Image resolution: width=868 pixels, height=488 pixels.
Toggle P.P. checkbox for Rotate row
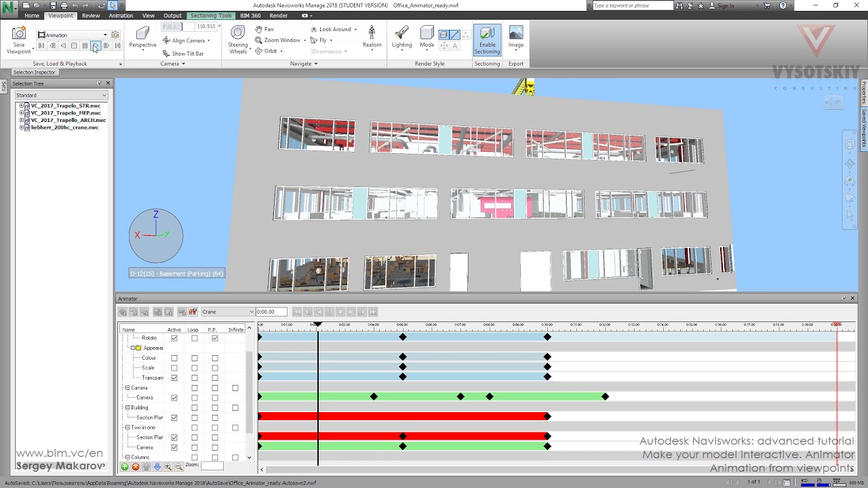215,338
